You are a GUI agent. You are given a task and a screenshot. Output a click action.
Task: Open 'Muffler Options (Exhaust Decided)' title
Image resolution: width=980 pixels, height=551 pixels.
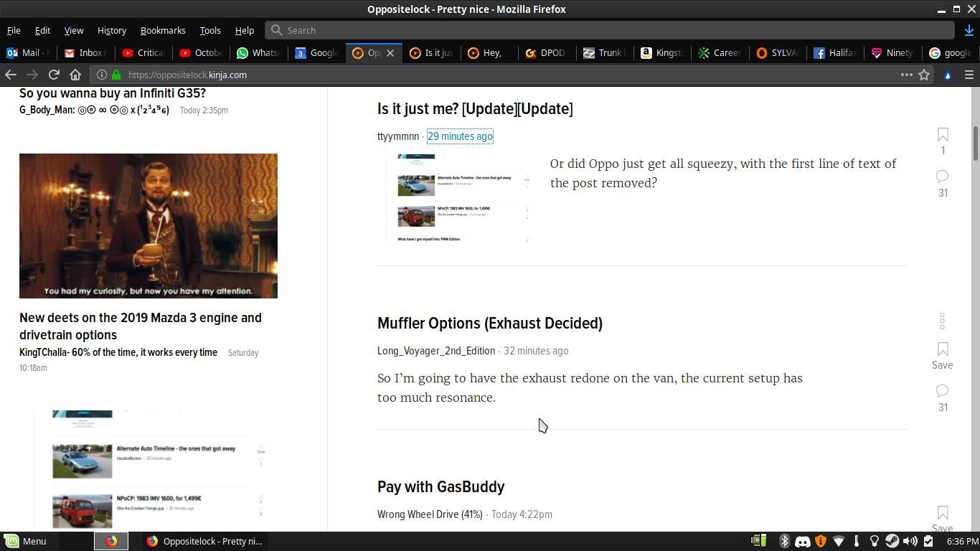pos(490,324)
